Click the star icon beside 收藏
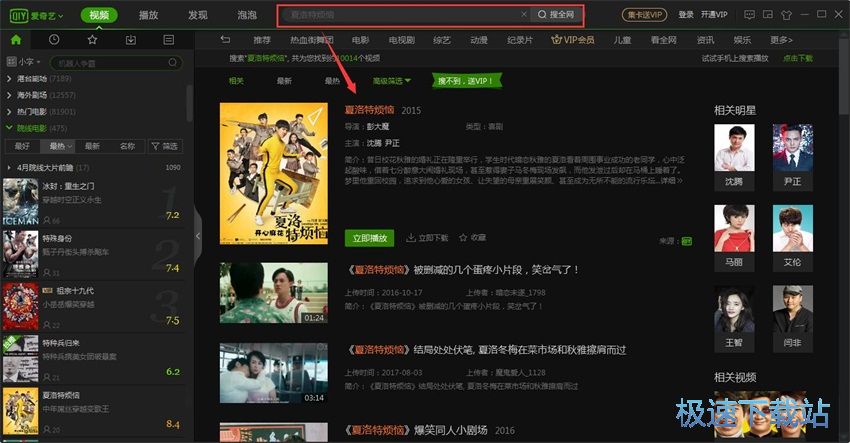Screen dimensions: 850x443 coord(463,237)
